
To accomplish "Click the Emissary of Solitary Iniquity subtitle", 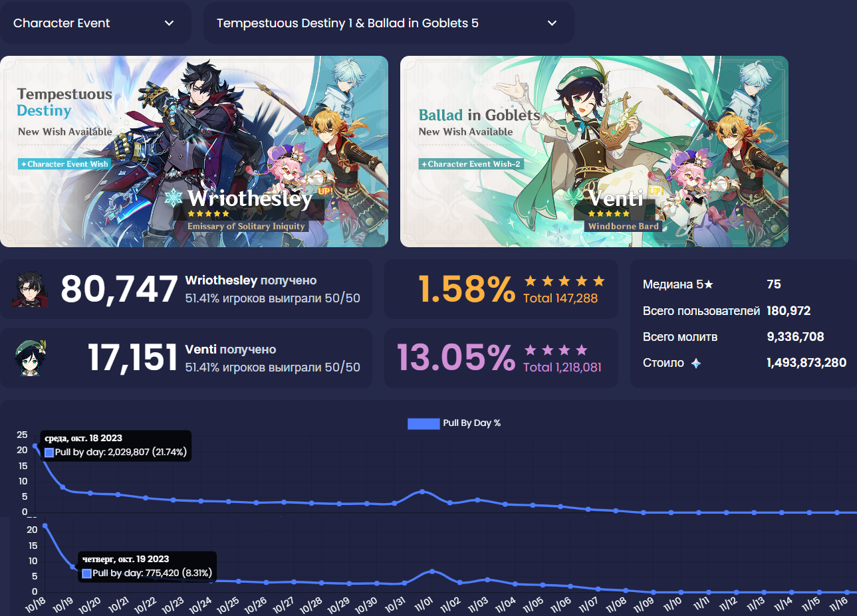I will coord(246,227).
